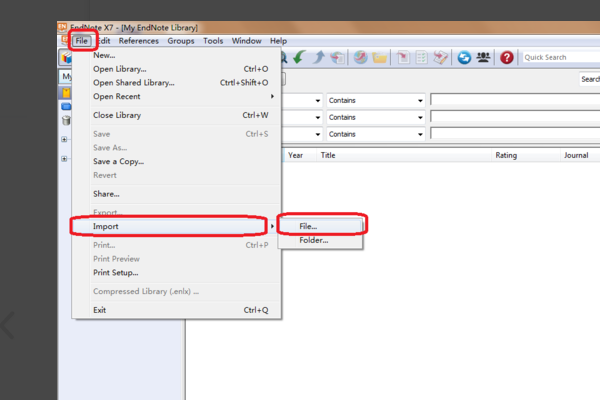
Task: Open the second Contains comparison dropdown
Action: [375, 117]
